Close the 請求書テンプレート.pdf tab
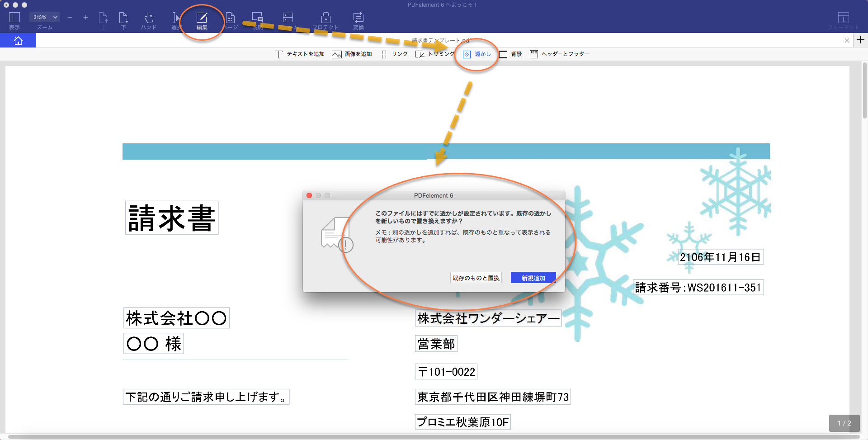868x440 pixels. [x=847, y=40]
